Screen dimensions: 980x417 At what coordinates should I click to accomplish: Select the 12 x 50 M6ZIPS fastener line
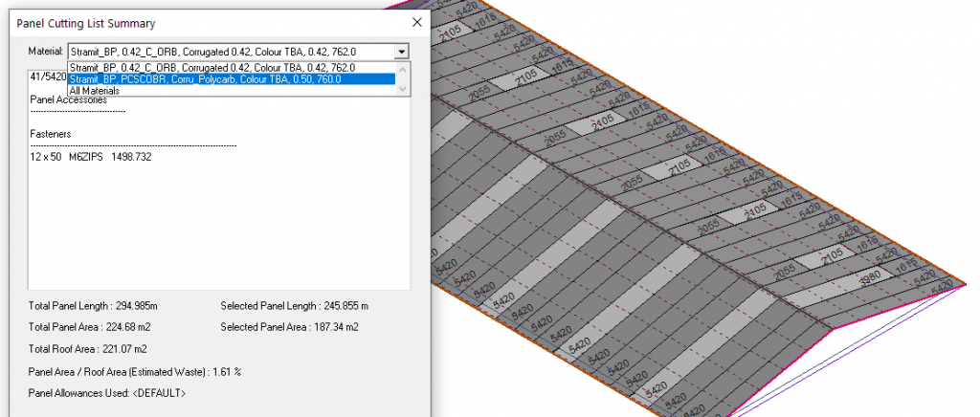tap(91, 156)
